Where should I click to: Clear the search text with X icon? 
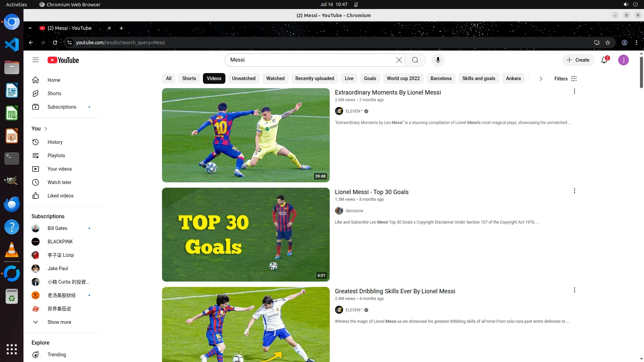(399, 60)
